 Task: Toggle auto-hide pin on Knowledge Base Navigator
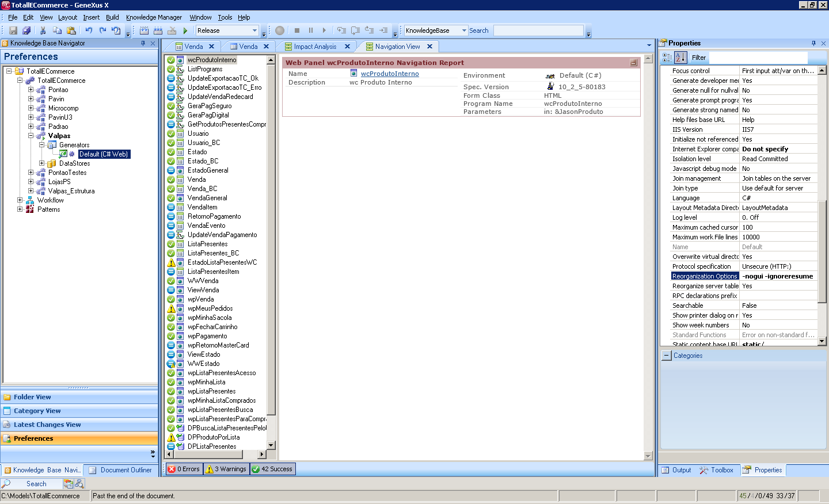tap(143, 43)
